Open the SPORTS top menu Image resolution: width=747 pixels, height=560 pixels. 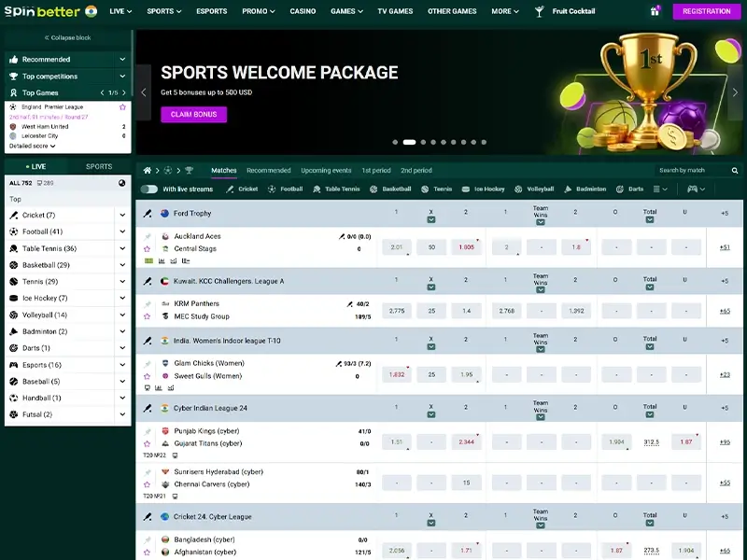point(164,11)
